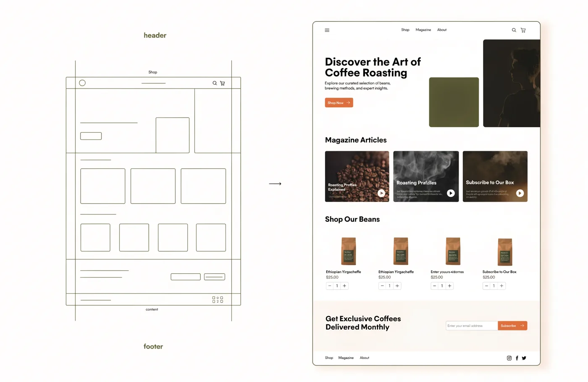This screenshot has height=382, width=588.
Task: Open the Twitter icon in the footer
Action: [x=524, y=358]
